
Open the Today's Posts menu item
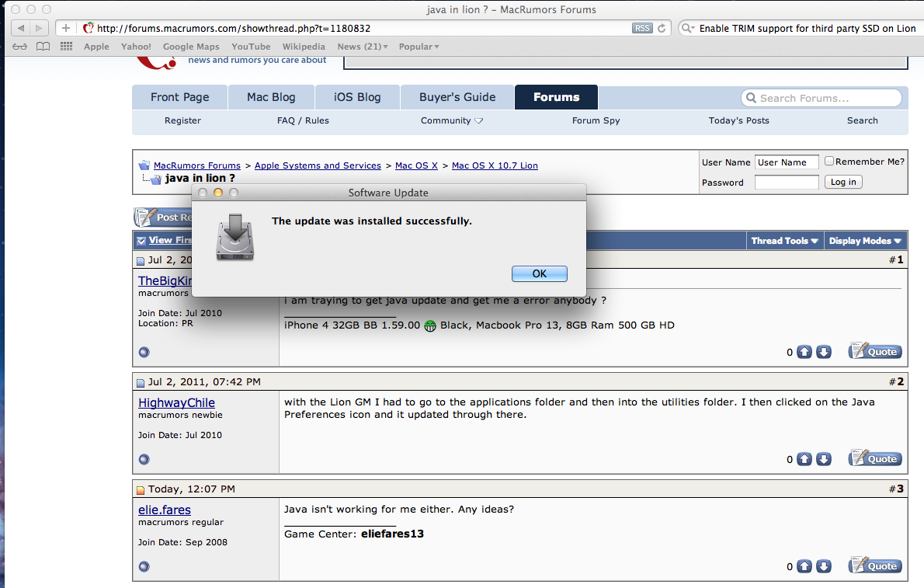click(739, 120)
